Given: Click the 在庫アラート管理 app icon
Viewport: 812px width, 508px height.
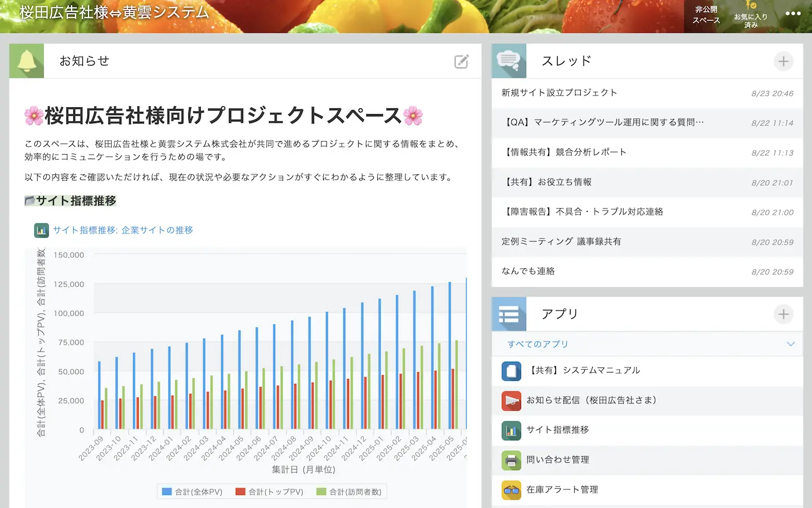Looking at the screenshot, I should pos(511,490).
